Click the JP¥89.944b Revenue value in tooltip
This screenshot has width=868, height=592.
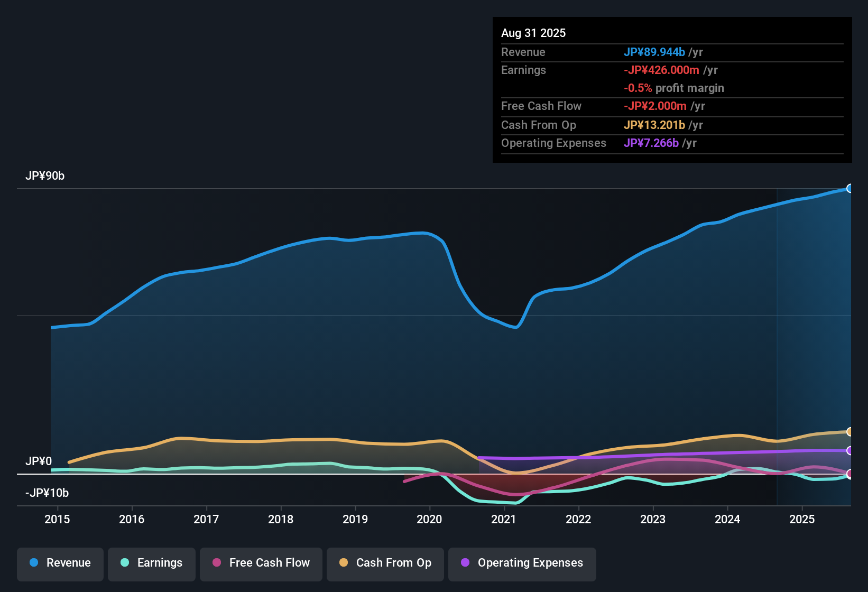[655, 52]
